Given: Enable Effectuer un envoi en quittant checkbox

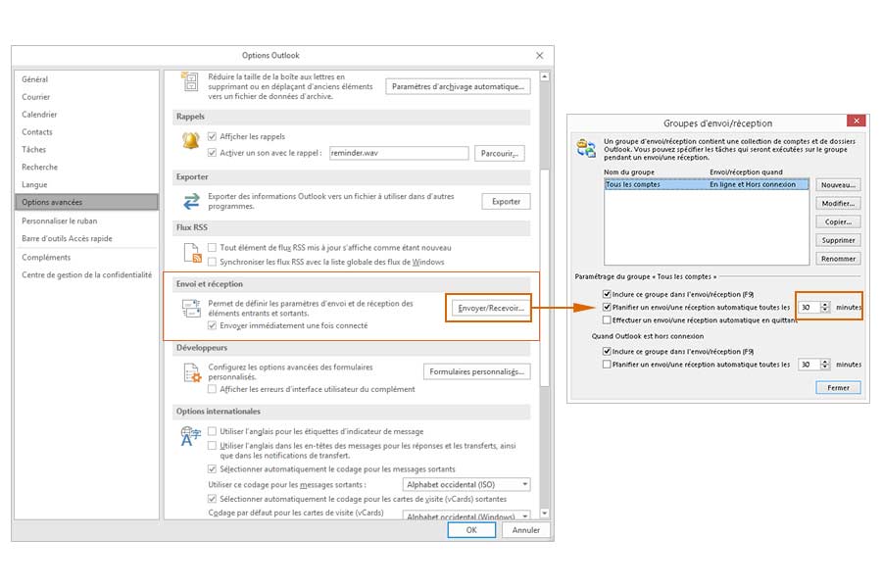Looking at the screenshot, I should click(x=607, y=319).
